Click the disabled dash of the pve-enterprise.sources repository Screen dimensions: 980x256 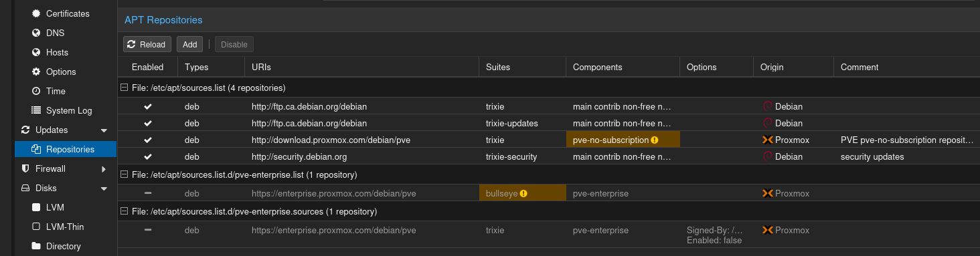tap(148, 230)
